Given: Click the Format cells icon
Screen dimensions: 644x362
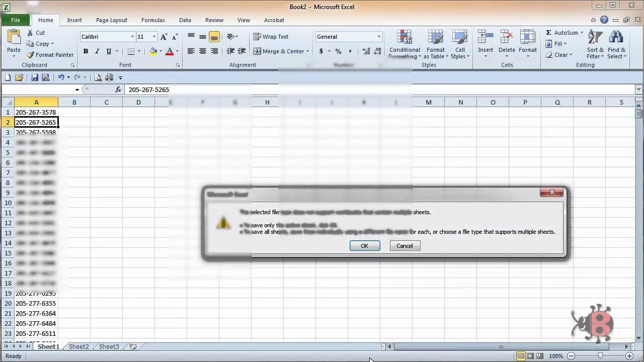Looking at the screenshot, I should [x=528, y=37].
